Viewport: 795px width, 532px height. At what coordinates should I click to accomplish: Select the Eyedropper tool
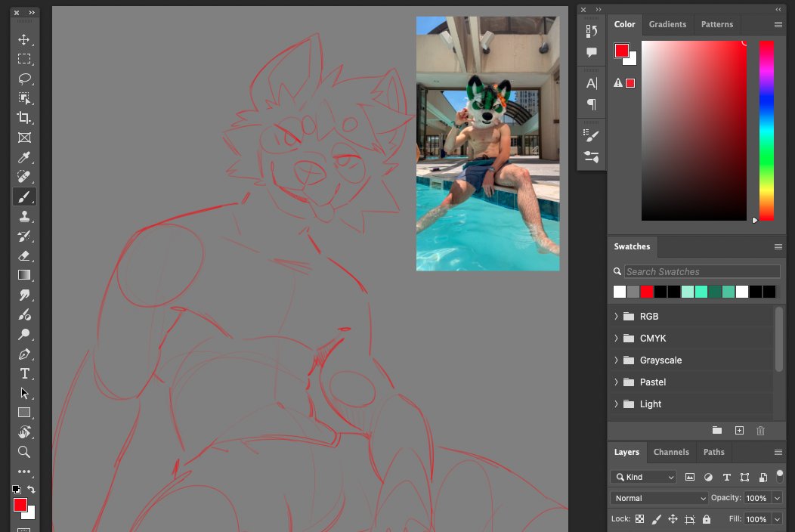click(24, 157)
